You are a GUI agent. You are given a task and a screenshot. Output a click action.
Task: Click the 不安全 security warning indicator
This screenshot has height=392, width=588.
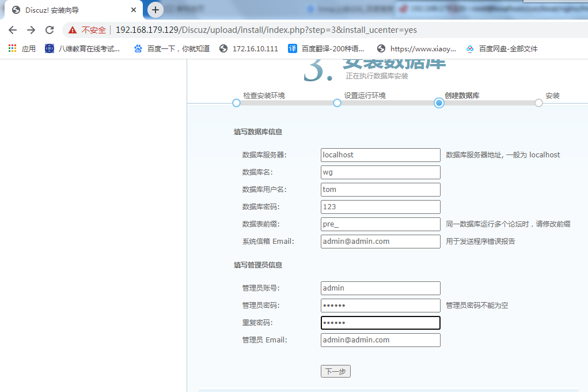pos(90,29)
